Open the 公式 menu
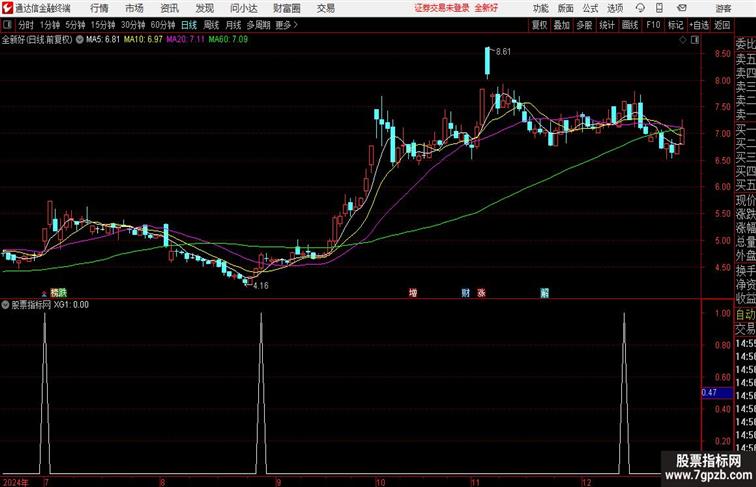Screen dimensions: 756x487 pyautogui.click(x=590, y=8)
